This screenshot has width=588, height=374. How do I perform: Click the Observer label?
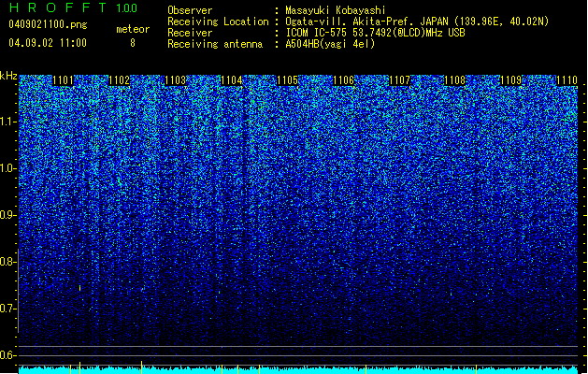click(x=190, y=10)
